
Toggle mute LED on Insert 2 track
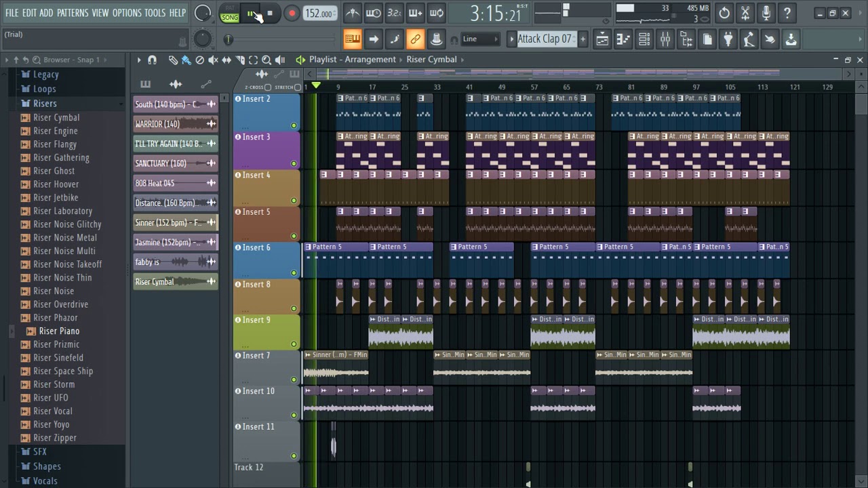tap(294, 125)
